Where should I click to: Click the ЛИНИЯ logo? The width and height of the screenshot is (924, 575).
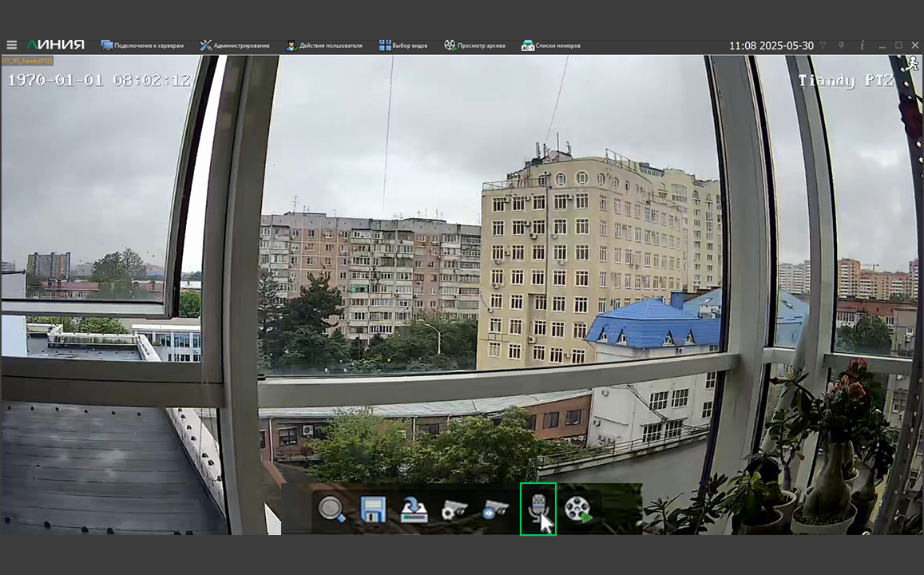[56, 45]
